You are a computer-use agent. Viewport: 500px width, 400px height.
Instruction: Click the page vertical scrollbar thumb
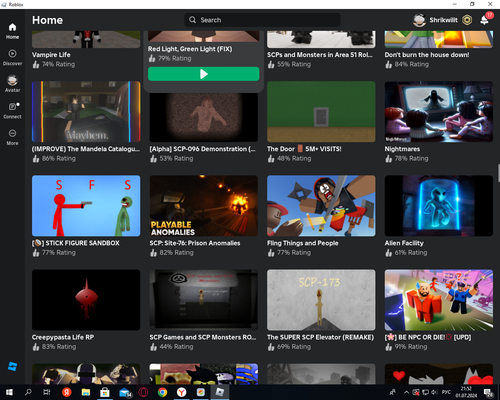pyautogui.click(x=498, y=173)
